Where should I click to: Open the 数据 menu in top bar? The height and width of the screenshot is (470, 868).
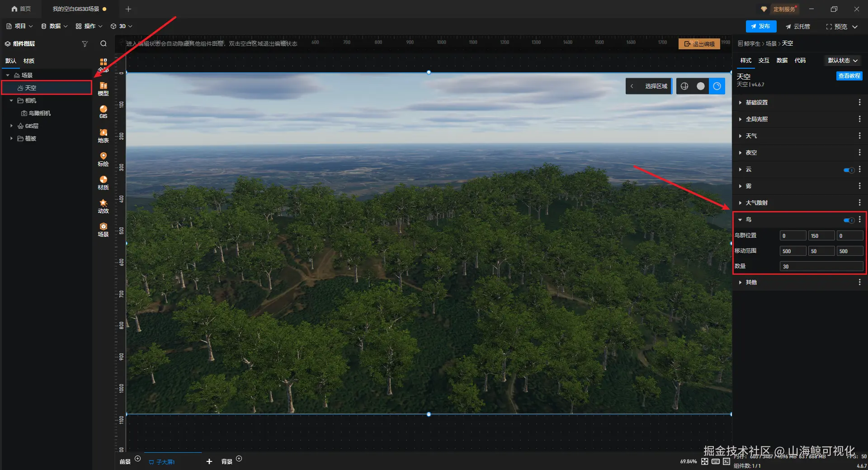tap(54, 26)
